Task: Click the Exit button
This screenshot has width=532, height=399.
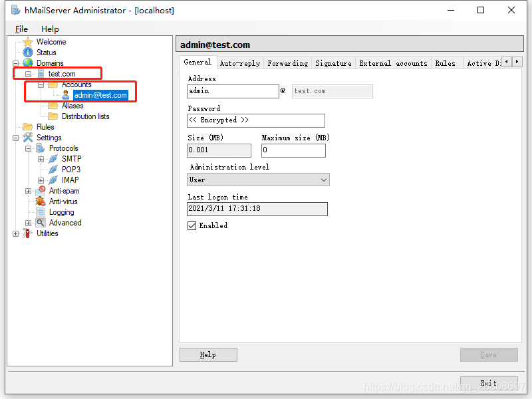Action: pos(489,383)
